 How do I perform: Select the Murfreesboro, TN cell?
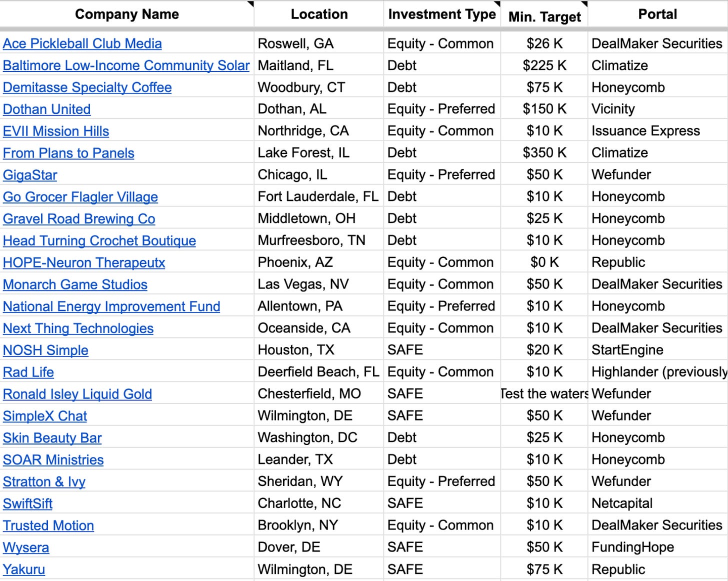pos(319,240)
